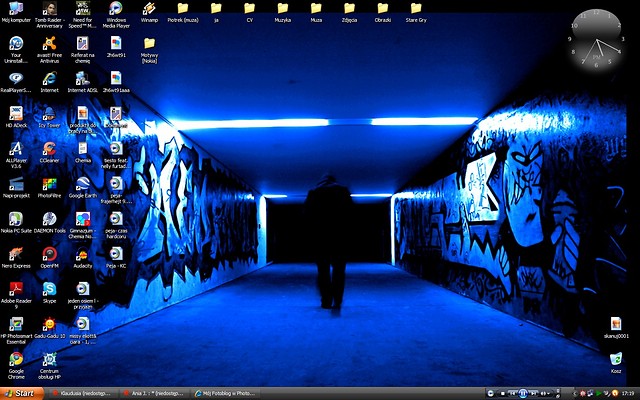Open the CV folder
Screen dimensions: 640x400
(249, 12)
